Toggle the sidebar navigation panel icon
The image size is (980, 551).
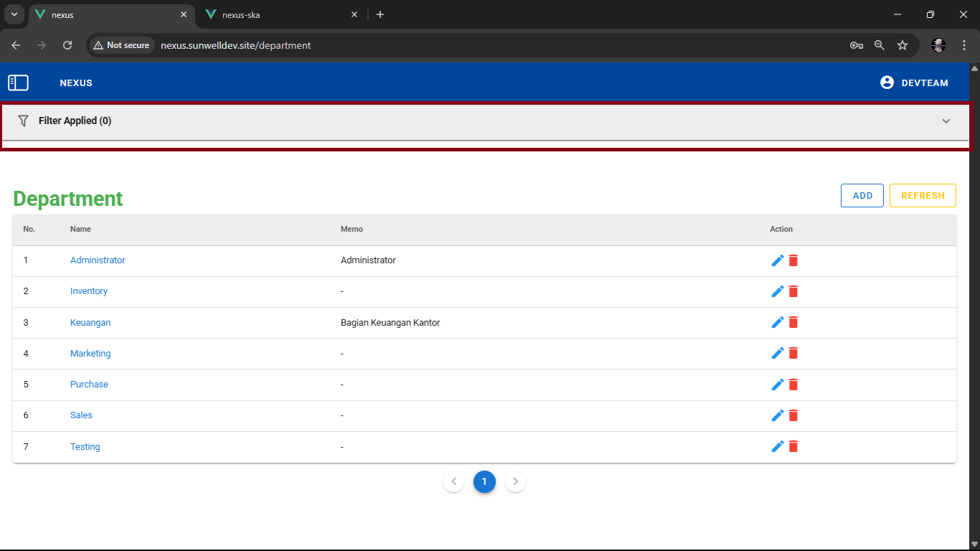pos(18,83)
